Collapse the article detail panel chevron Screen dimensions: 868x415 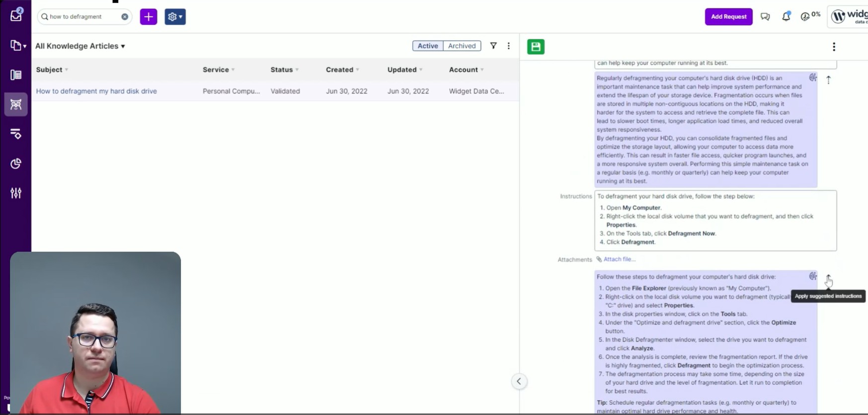point(519,381)
